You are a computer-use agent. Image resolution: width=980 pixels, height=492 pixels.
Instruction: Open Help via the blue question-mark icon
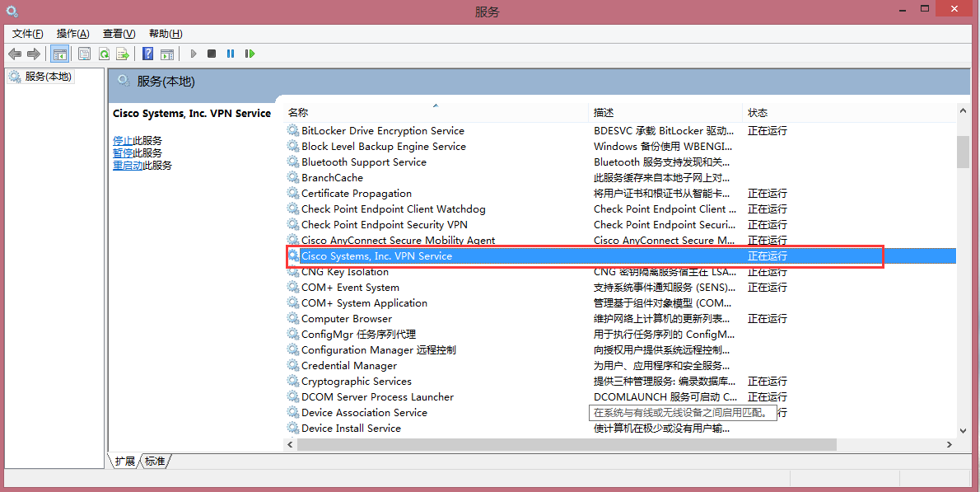point(148,54)
